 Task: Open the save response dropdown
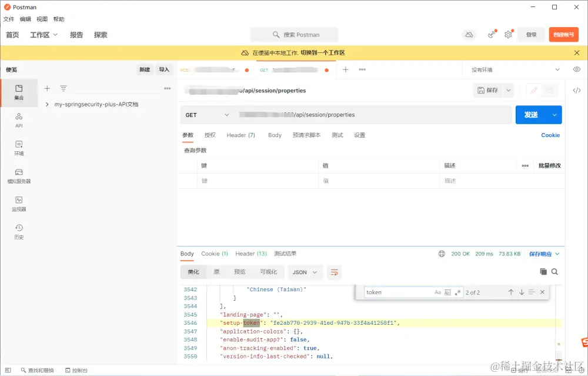coord(544,254)
